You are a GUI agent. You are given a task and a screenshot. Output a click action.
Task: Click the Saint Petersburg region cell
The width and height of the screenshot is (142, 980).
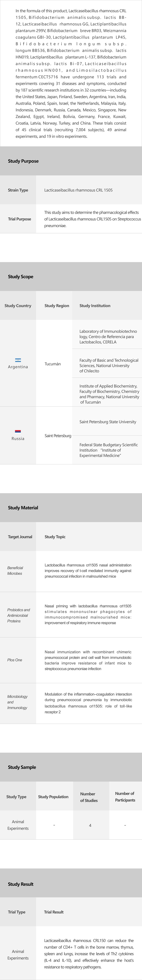pyautogui.click(x=58, y=436)
